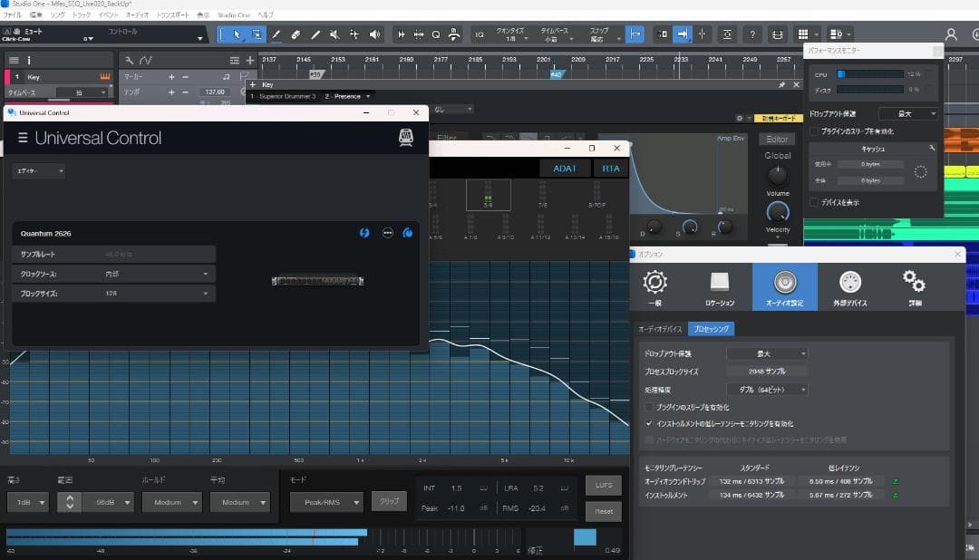
Task: Select the mute tool in the toolbar
Action: tap(334, 34)
